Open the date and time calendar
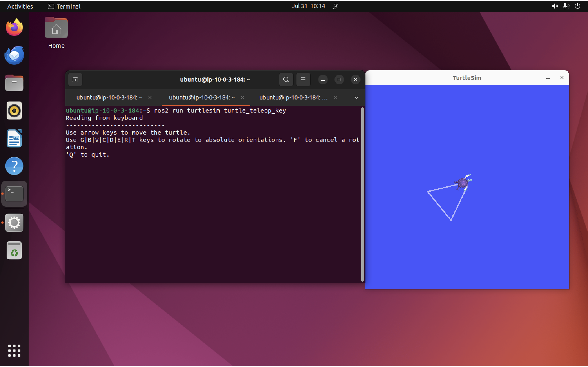The width and height of the screenshot is (588, 367). point(308,6)
